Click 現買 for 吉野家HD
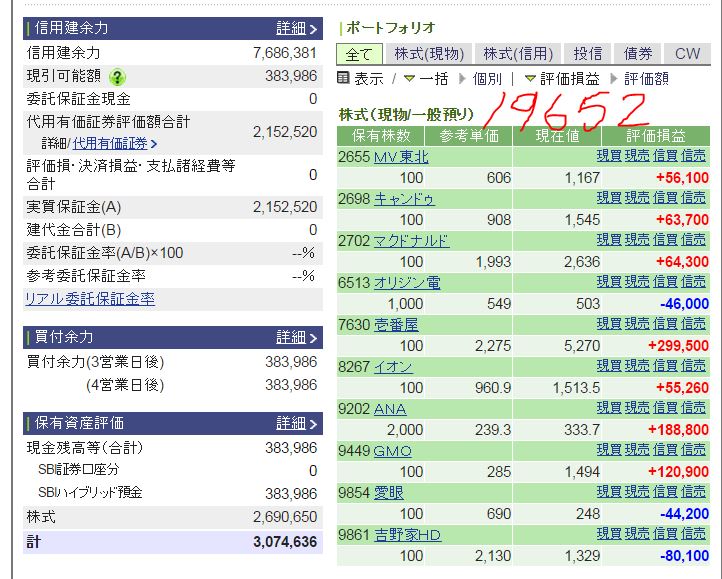The width and height of the screenshot is (722, 579). 609,533
